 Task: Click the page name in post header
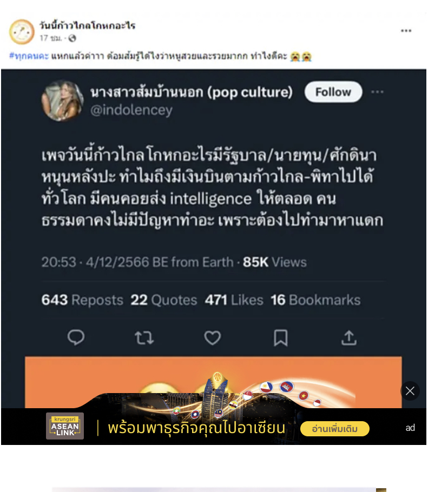[x=87, y=25]
